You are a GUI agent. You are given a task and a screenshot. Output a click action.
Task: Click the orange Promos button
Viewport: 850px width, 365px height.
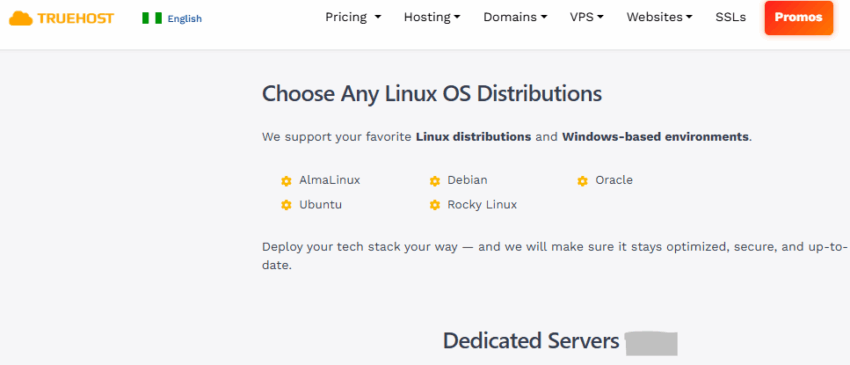[799, 18]
